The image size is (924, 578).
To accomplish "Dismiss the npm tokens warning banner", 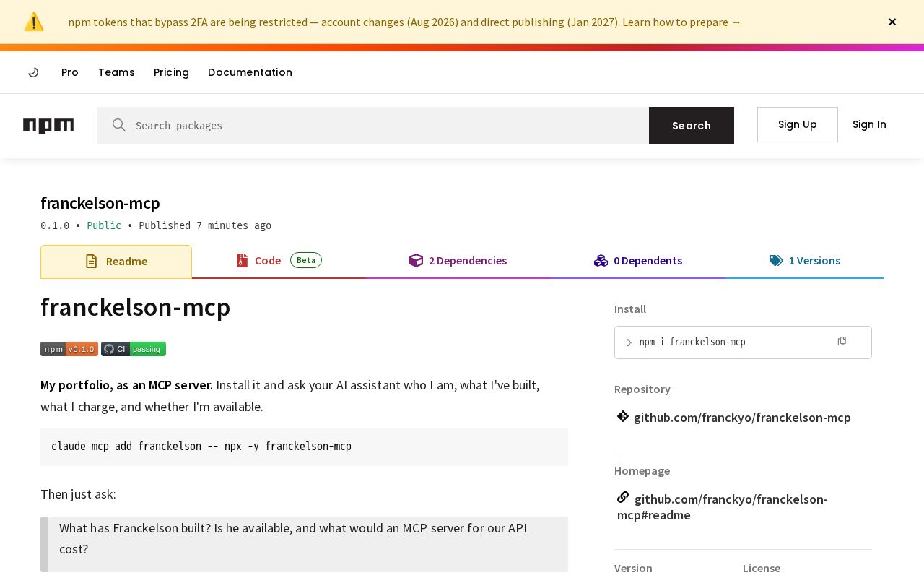I will coord(892,22).
